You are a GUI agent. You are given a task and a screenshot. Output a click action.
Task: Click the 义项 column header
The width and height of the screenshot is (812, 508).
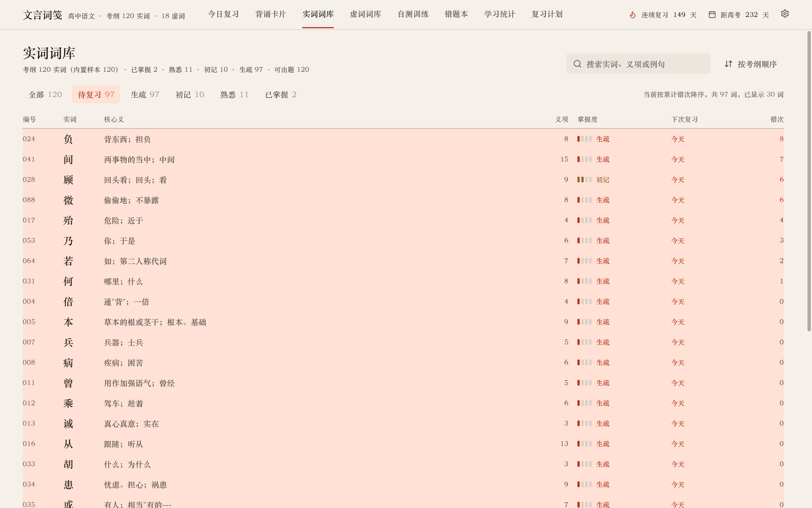tap(562, 119)
